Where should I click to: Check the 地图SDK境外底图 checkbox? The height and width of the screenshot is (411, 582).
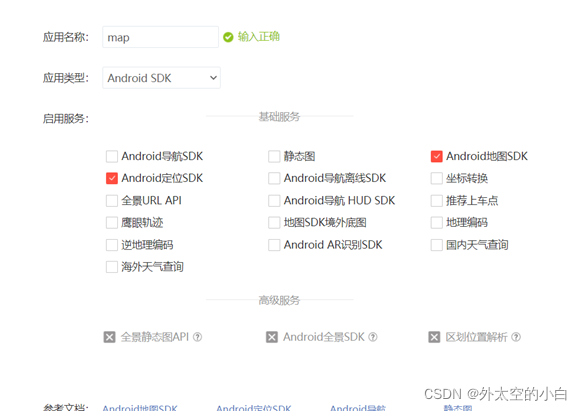click(x=274, y=223)
